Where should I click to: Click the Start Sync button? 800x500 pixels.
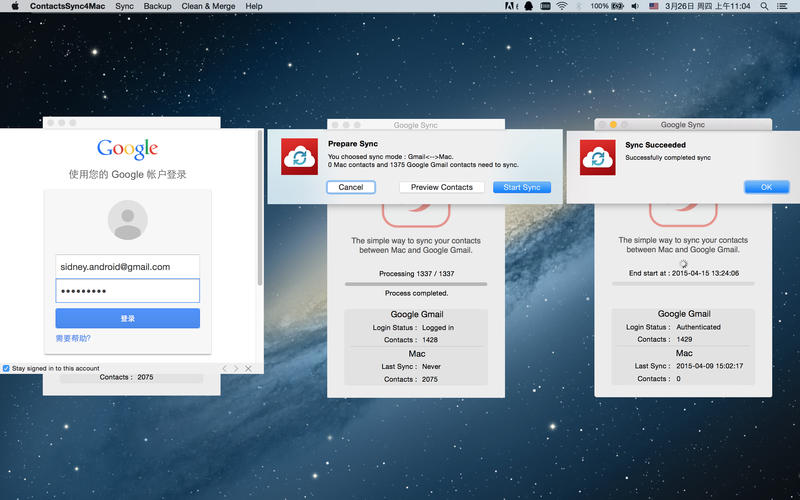pyautogui.click(x=521, y=187)
